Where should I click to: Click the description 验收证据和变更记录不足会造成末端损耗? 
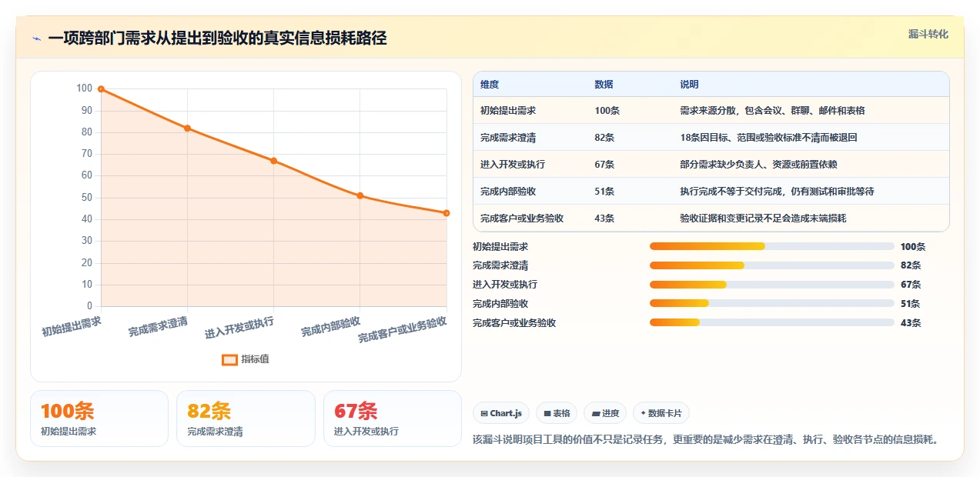tap(764, 218)
